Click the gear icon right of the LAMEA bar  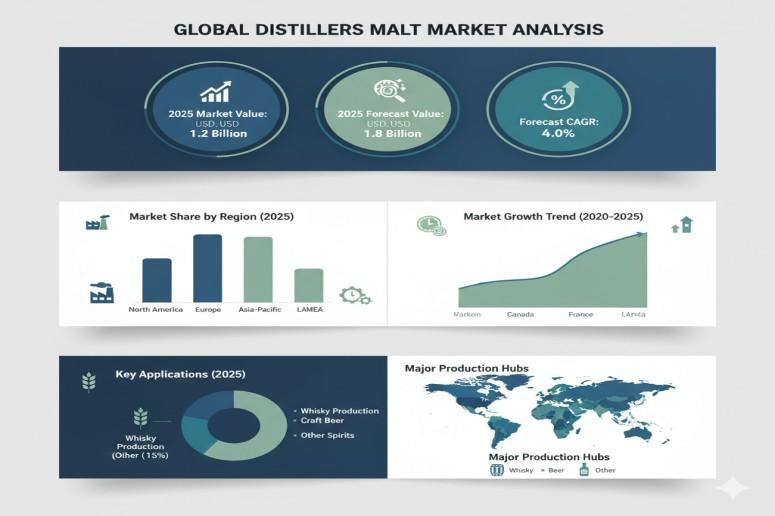[x=354, y=294]
